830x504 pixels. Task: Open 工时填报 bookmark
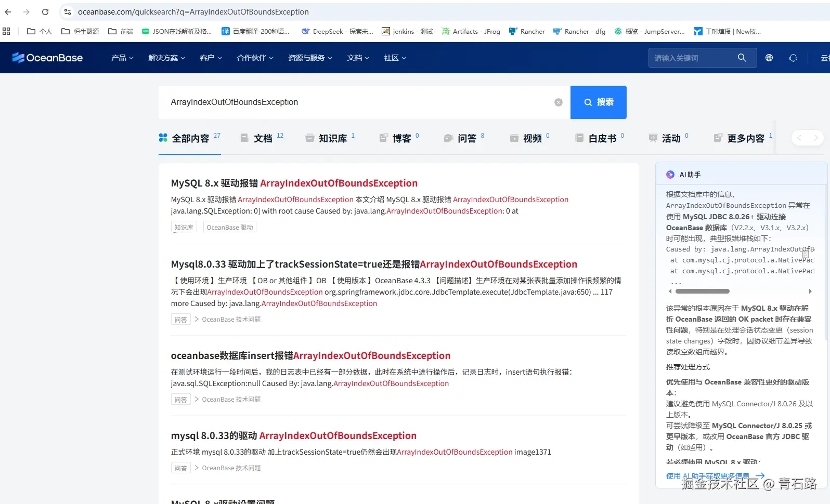coord(728,31)
